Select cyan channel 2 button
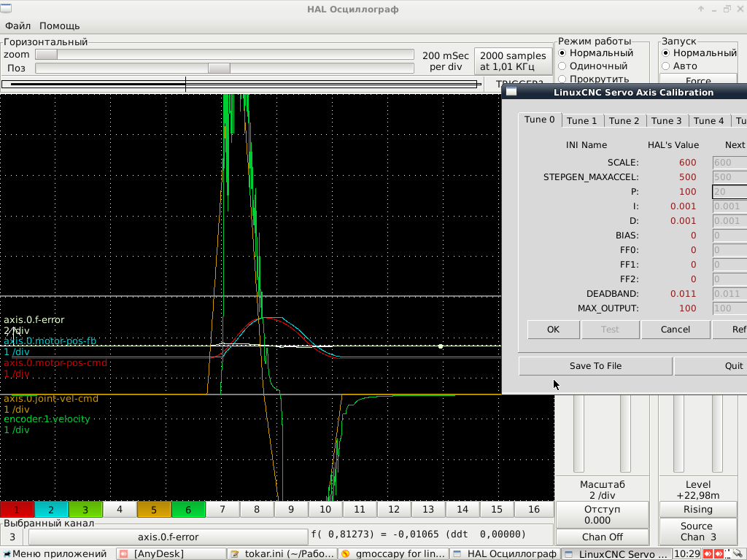 (x=51, y=510)
